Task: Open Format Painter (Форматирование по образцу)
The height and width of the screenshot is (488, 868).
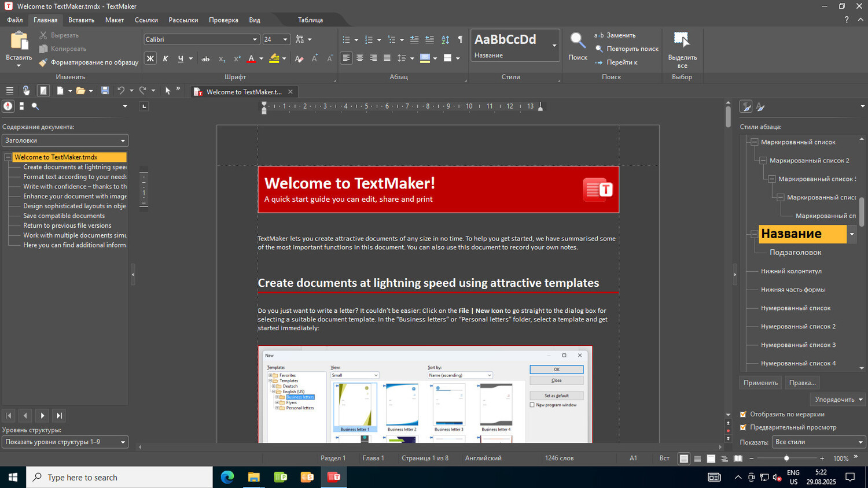Action: 89,62
